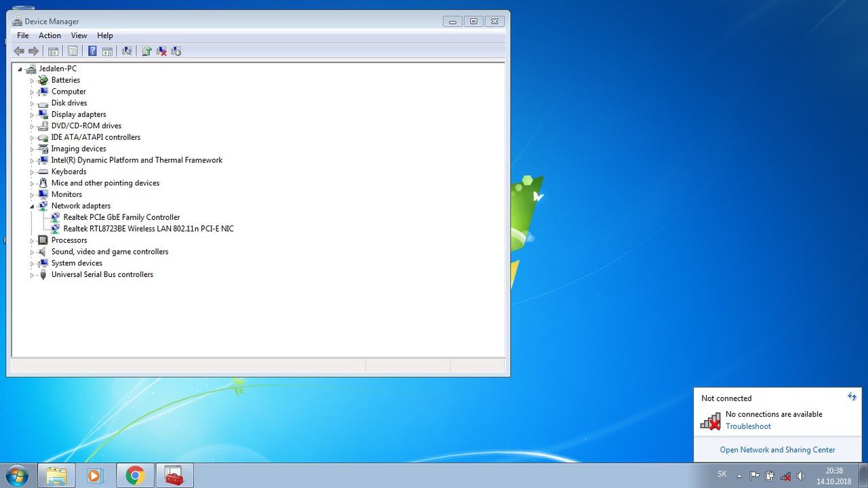Click the power plug tray icon
The width and height of the screenshot is (868, 488).
coord(770,476)
